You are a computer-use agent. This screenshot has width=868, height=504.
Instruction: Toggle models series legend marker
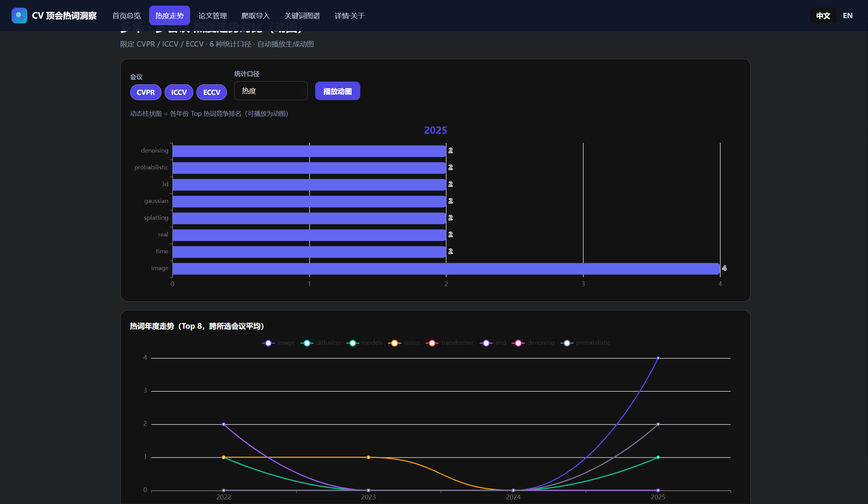tap(353, 343)
